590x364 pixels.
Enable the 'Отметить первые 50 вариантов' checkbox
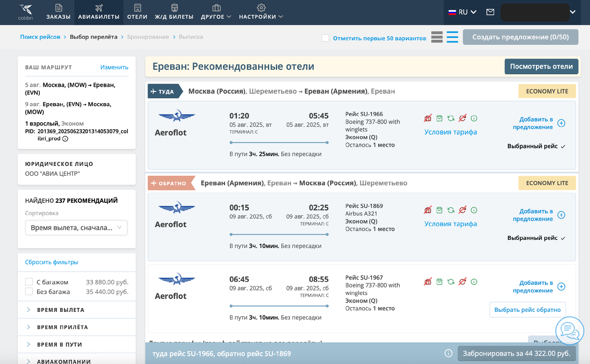[x=325, y=37]
